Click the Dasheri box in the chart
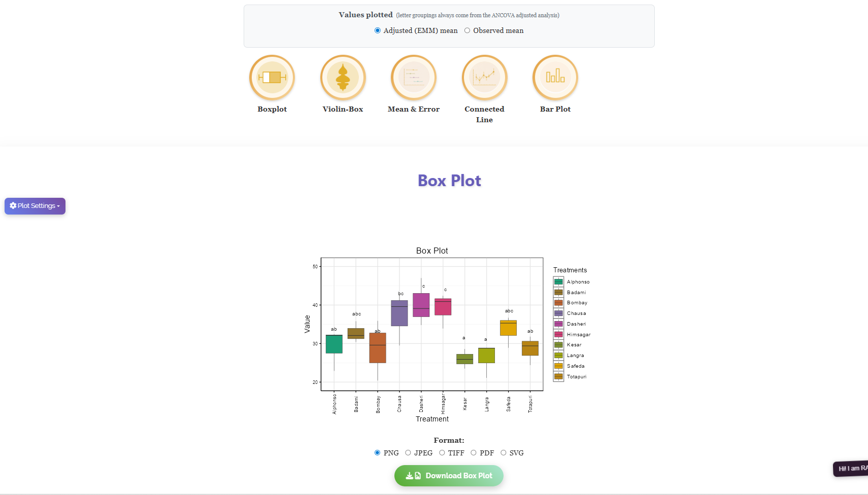 [x=421, y=305]
